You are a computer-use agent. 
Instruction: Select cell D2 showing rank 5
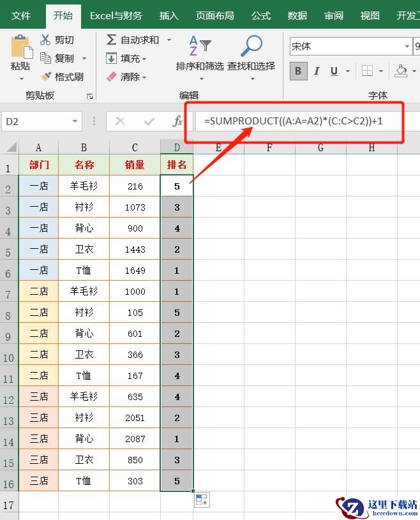pos(177,186)
